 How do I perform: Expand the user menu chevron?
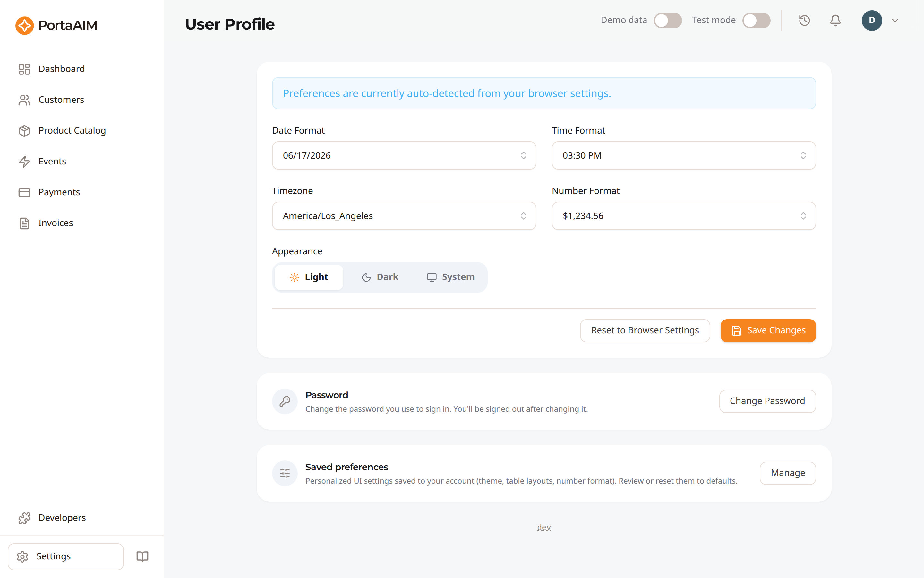click(x=895, y=21)
